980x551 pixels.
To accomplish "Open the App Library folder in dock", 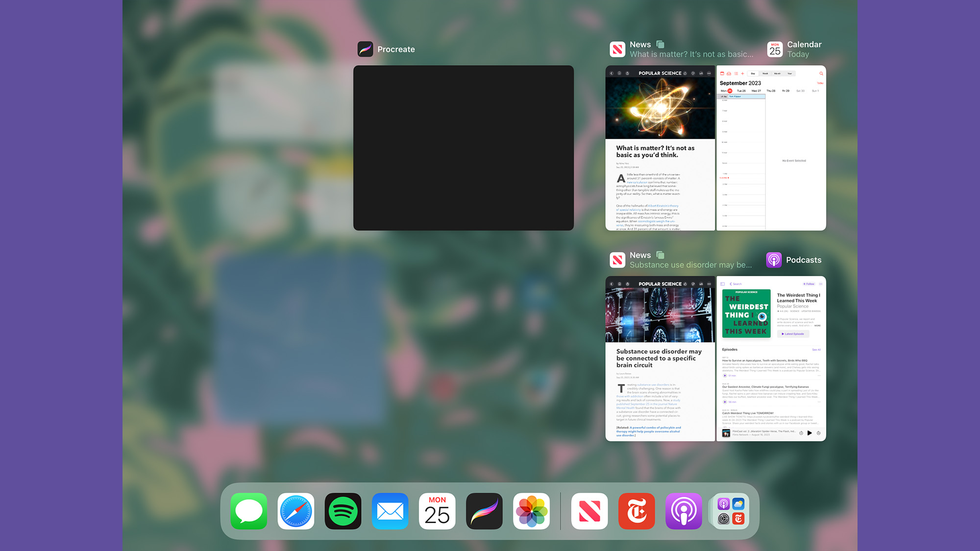I will pyautogui.click(x=731, y=511).
